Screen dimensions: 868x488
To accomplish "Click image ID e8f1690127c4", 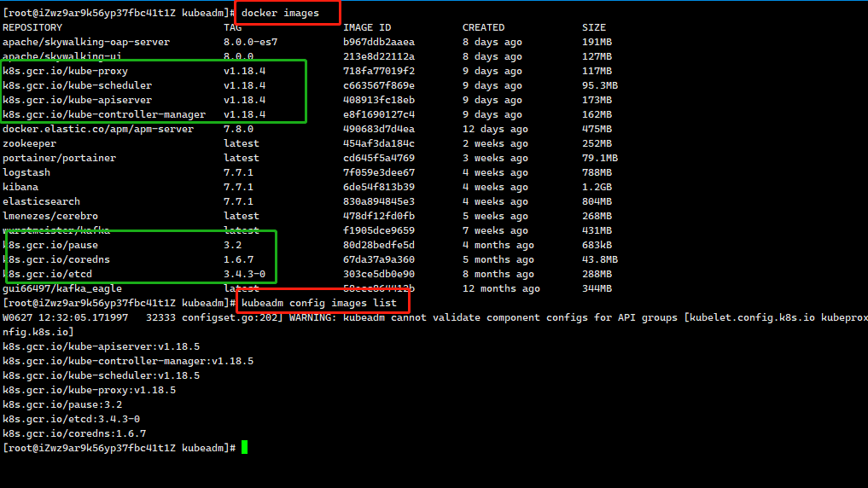I will [379, 114].
